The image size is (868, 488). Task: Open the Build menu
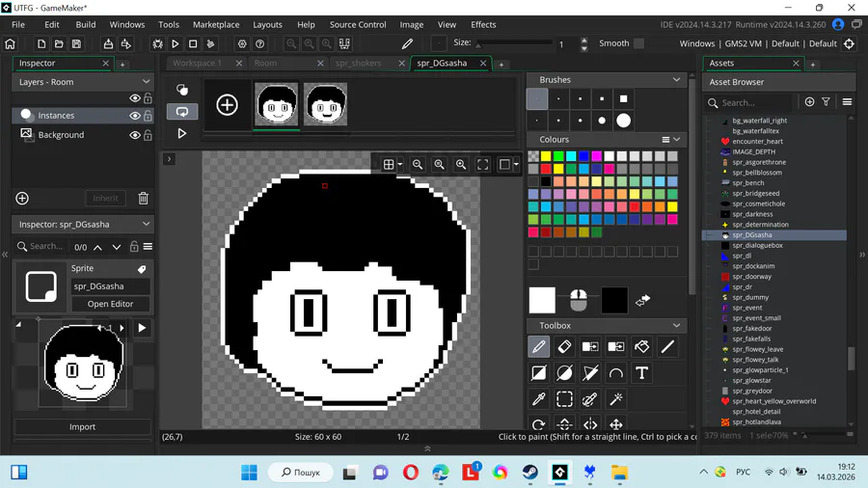click(x=86, y=24)
